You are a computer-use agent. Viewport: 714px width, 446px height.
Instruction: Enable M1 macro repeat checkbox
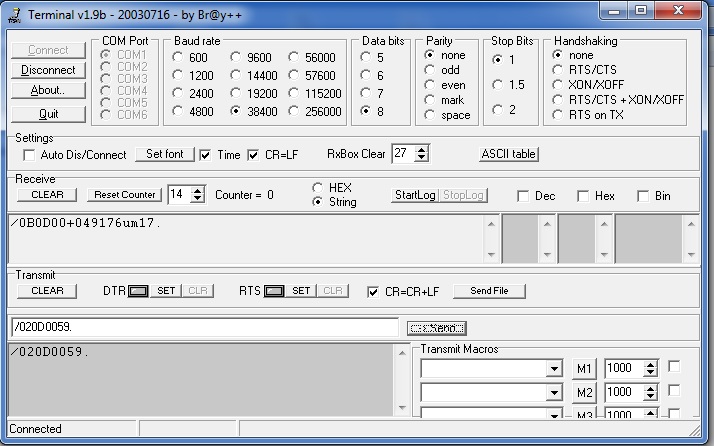click(674, 367)
